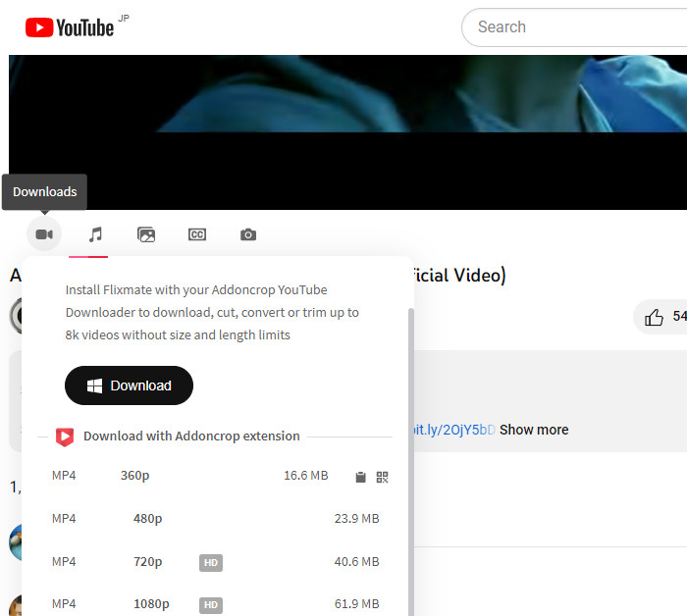Expand description with Show more
This screenshot has height=616, width=687.
pyautogui.click(x=534, y=430)
